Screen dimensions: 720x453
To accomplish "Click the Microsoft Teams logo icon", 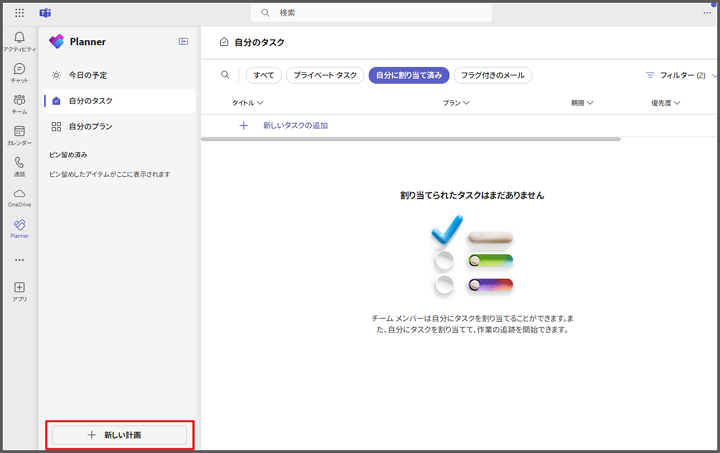I will (45, 13).
